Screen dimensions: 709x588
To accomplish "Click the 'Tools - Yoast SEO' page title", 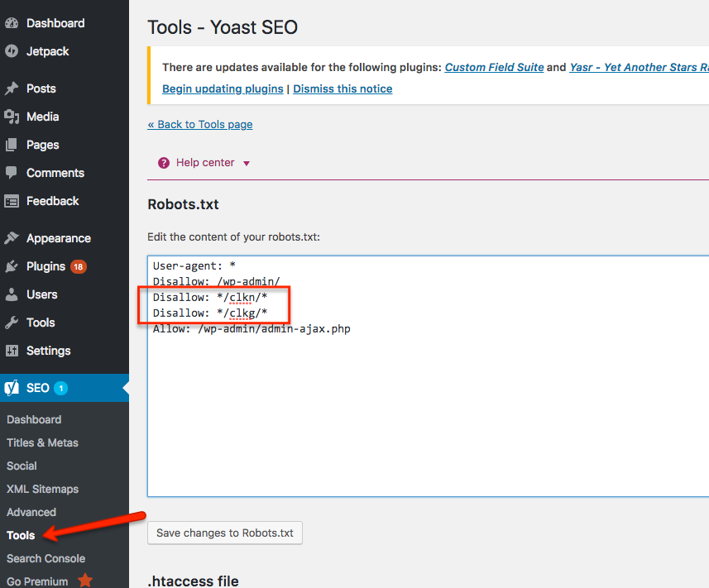I will point(223,27).
